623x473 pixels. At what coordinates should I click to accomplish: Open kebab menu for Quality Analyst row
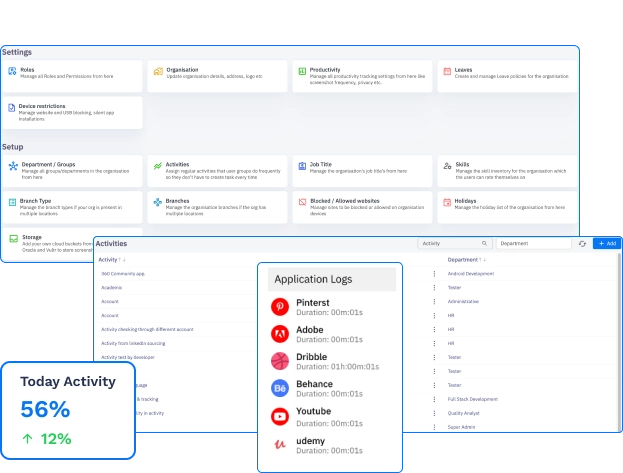click(434, 413)
